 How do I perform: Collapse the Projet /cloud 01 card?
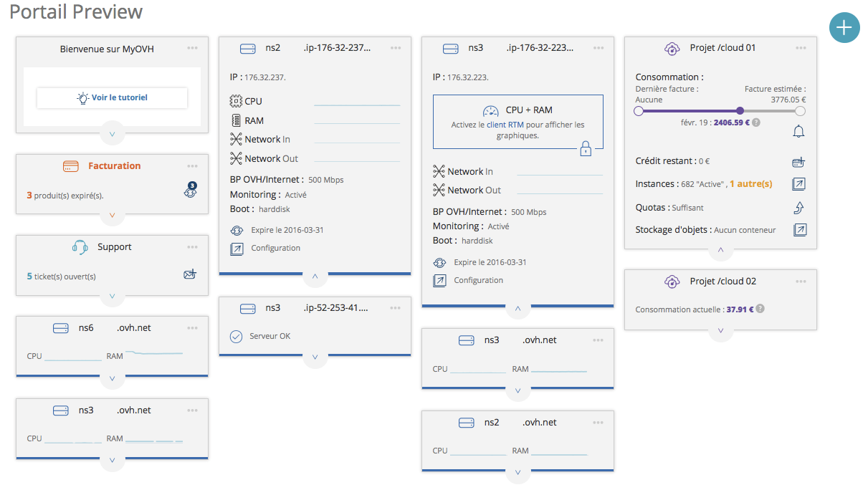(720, 250)
